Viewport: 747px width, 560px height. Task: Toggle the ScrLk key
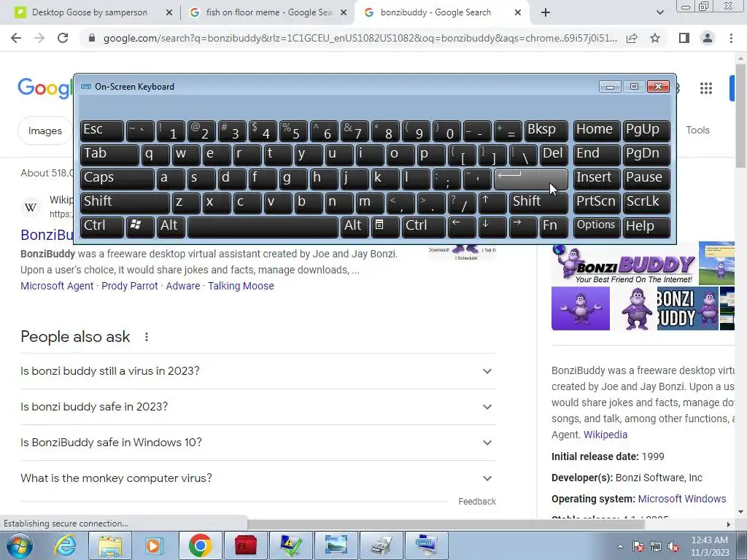click(x=646, y=203)
